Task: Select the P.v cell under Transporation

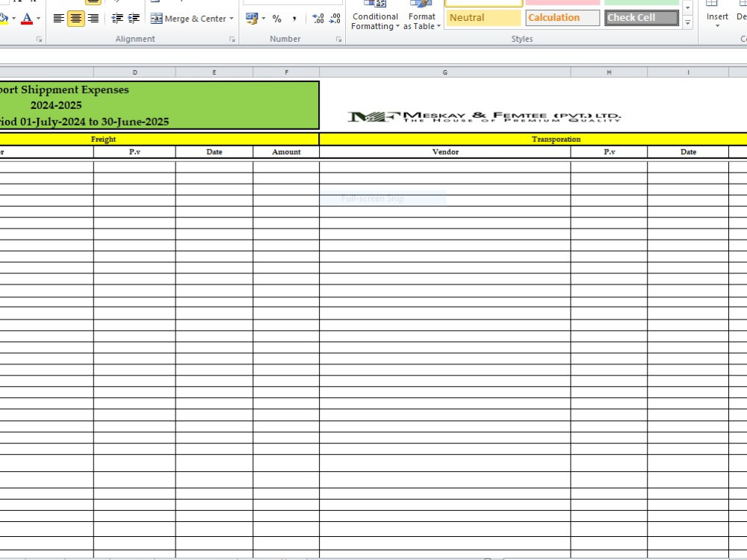Action: click(610, 152)
